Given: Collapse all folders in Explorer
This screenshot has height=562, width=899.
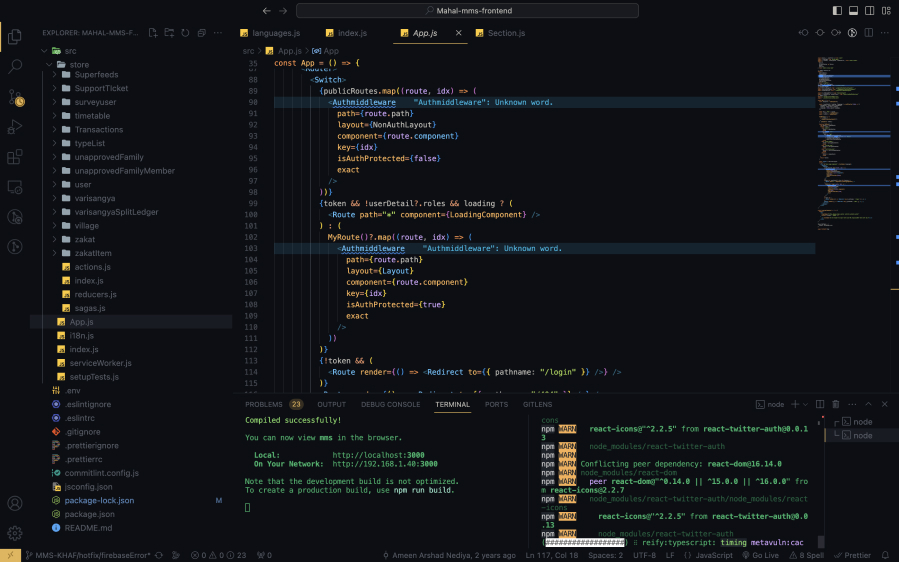Looking at the screenshot, I should pyautogui.click(x=202, y=33).
